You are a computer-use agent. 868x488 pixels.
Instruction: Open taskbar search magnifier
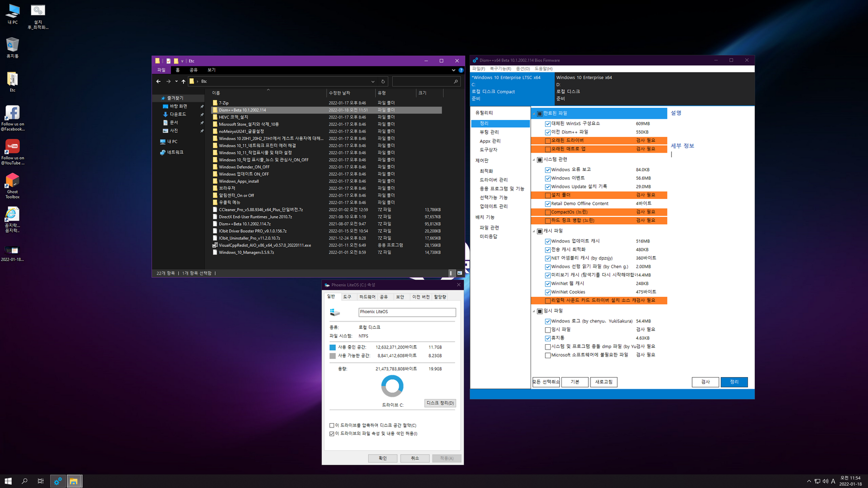point(24,481)
